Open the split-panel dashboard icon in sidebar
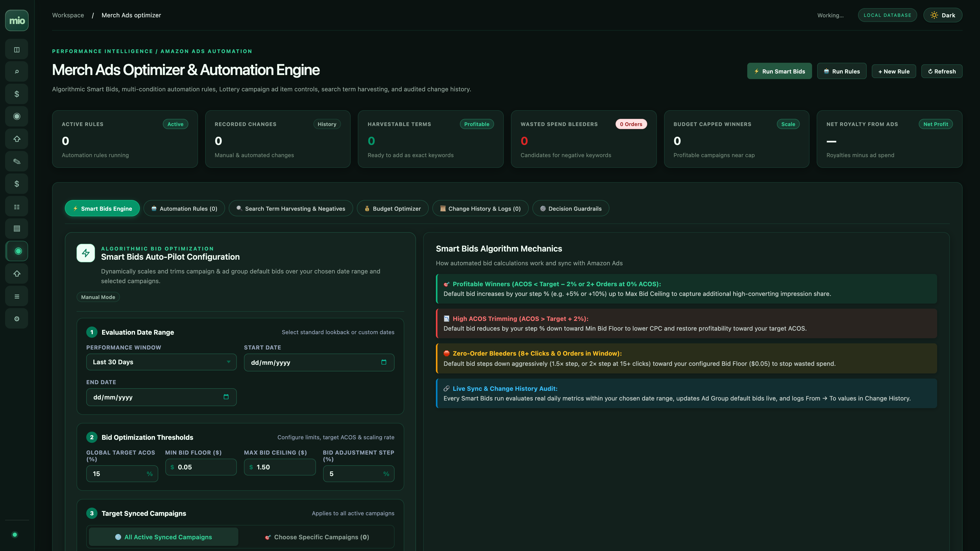Viewport: 980px width, 551px height. tap(17, 49)
